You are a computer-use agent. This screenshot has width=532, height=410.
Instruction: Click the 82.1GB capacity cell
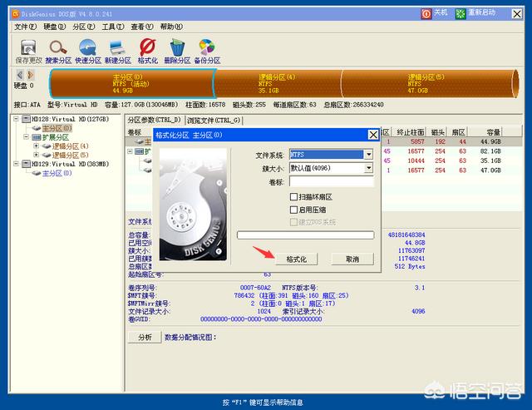coord(490,151)
